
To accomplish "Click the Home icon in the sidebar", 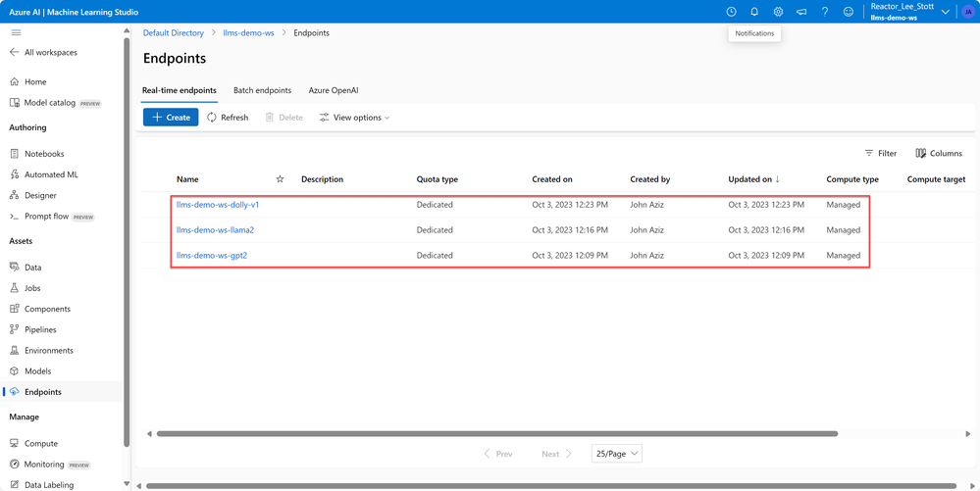I will [x=15, y=82].
